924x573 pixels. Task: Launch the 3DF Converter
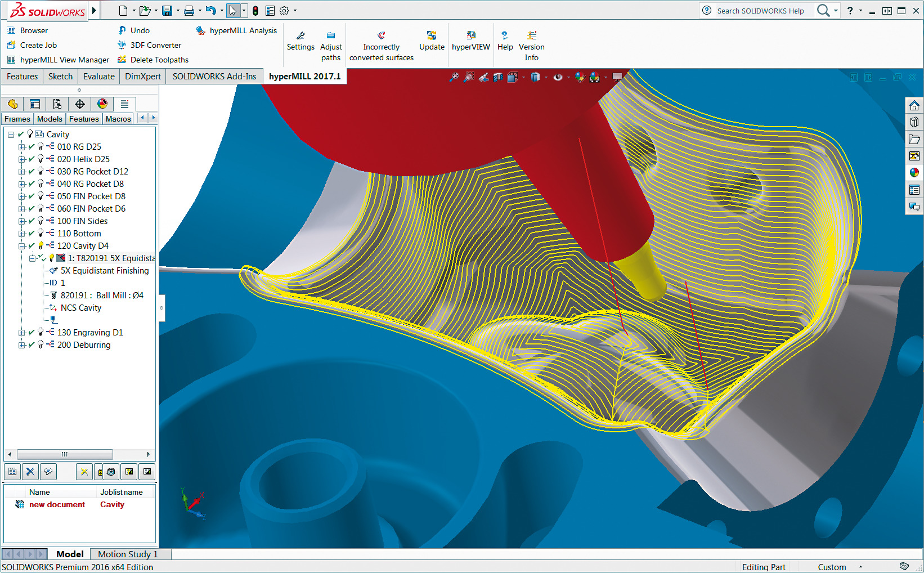click(149, 45)
